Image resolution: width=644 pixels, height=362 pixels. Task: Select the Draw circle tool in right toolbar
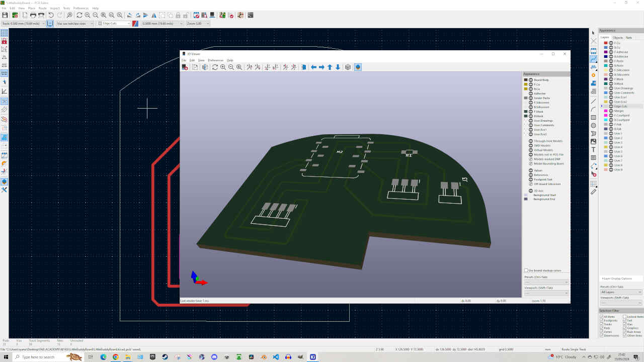coord(594,125)
